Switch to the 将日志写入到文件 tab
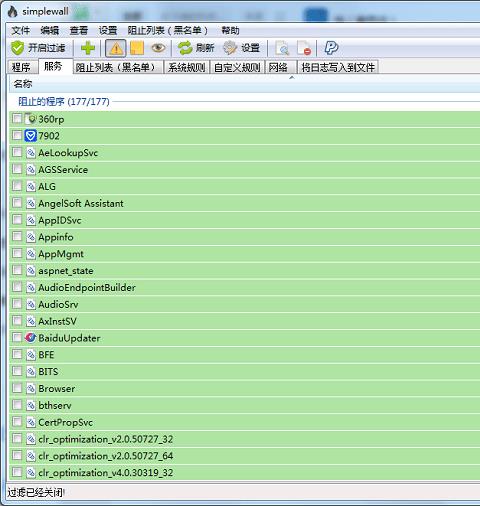 [x=338, y=67]
